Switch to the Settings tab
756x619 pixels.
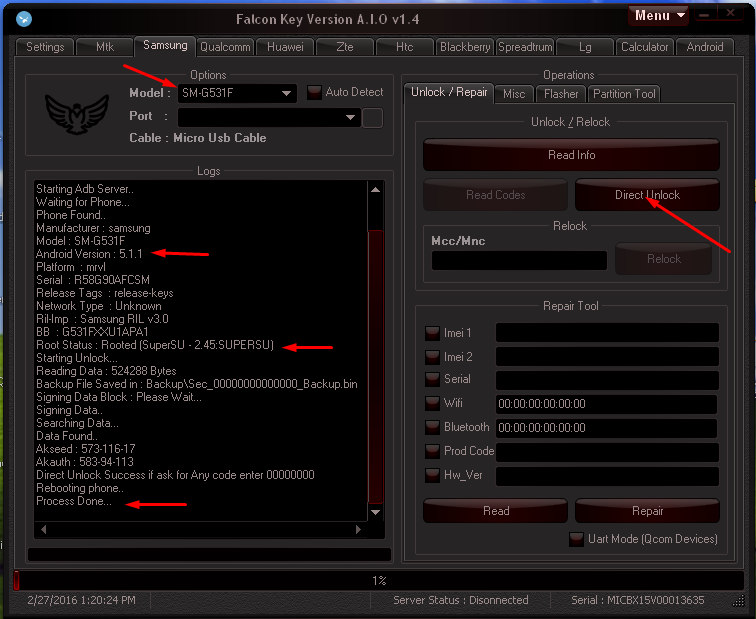[x=45, y=47]
